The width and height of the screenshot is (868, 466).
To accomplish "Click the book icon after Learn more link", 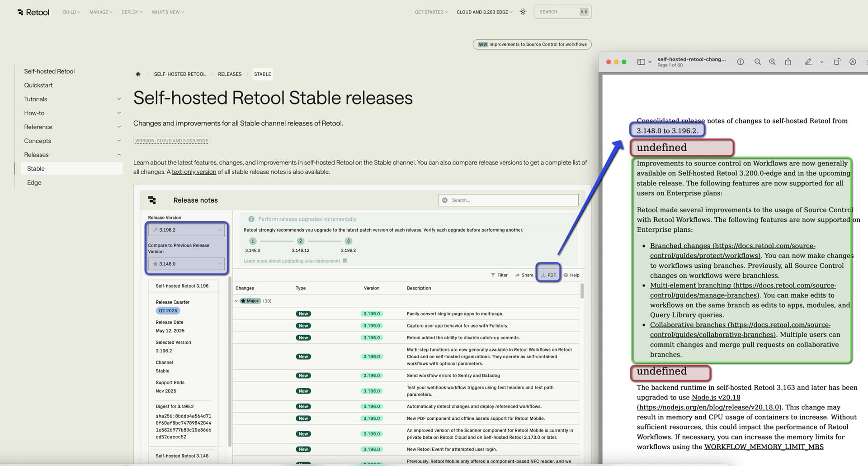I will [x=345, y=261].
